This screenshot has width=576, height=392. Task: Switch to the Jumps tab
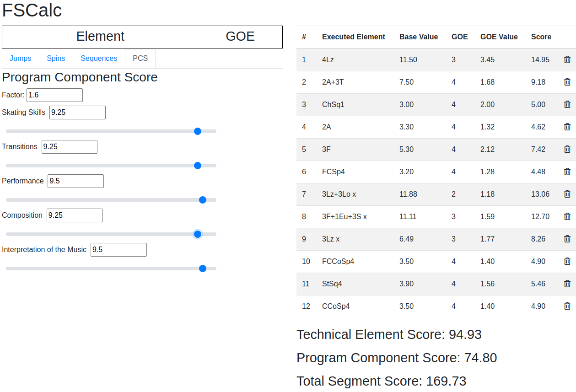click(21, 59)
